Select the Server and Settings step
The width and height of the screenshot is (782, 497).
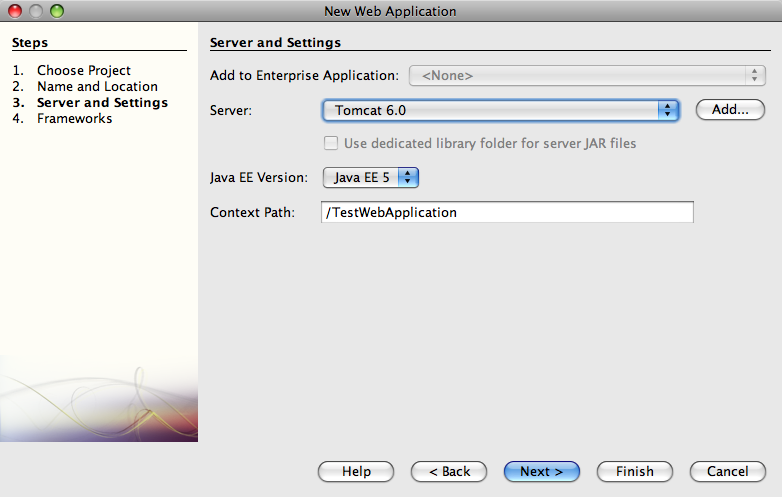[102, 103]
